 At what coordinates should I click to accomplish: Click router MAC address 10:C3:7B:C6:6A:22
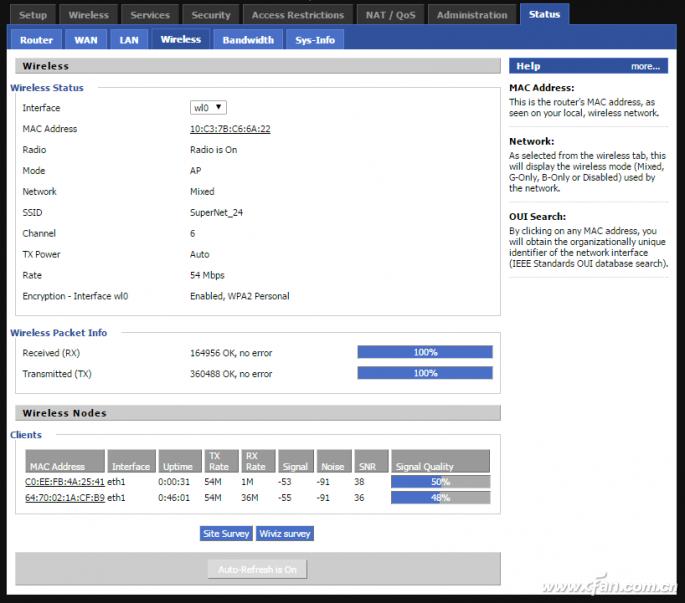pyautogui.click(x=230, y=129)
